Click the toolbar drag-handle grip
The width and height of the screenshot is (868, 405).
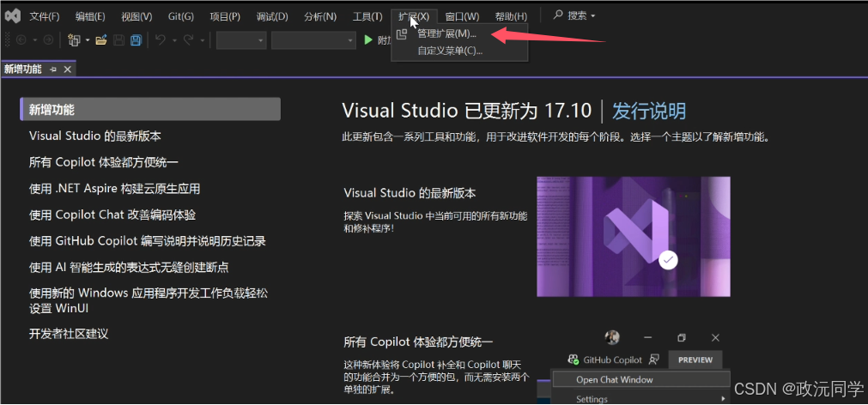click(7, 39)
